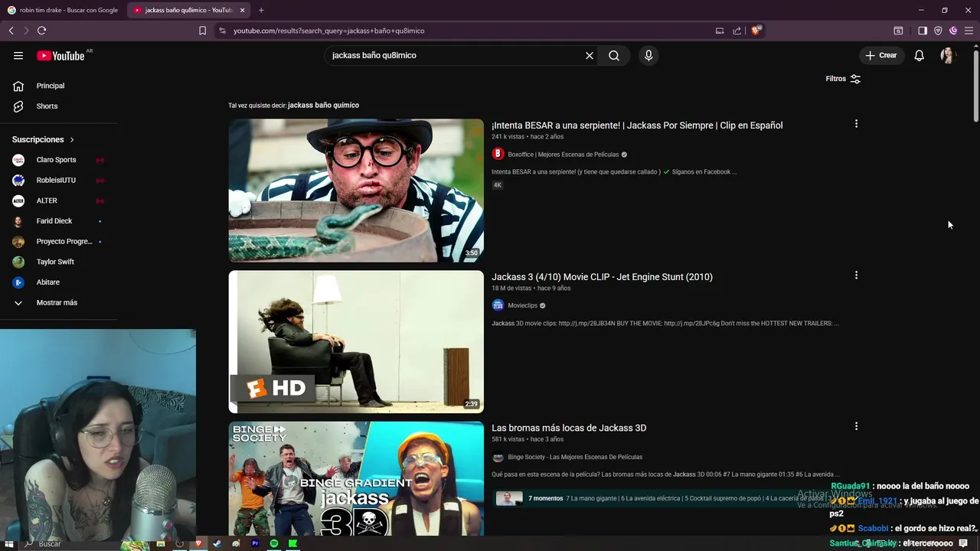Close the YouTube browser tab
This screenshot has width=980, height=551.
click(x=243, y=10)
